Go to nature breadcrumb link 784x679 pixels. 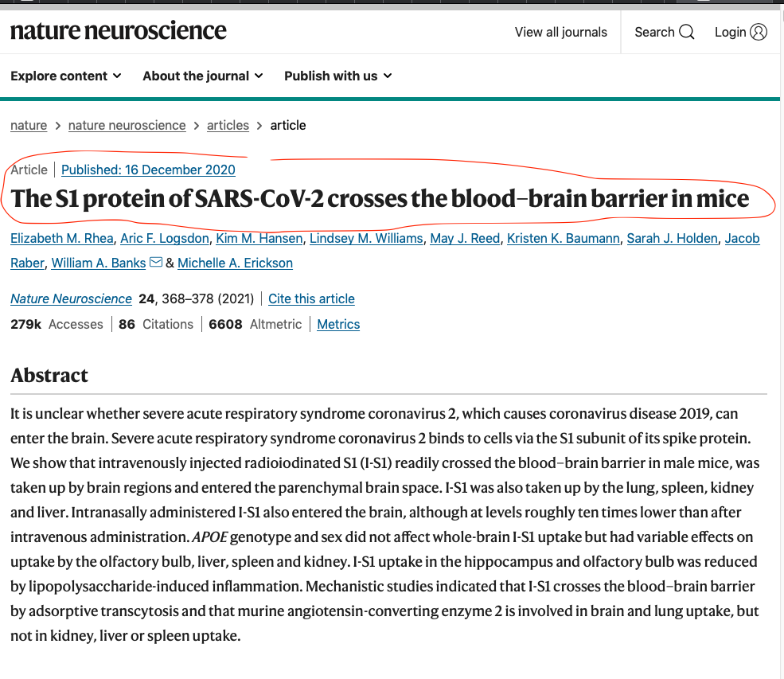29,125
